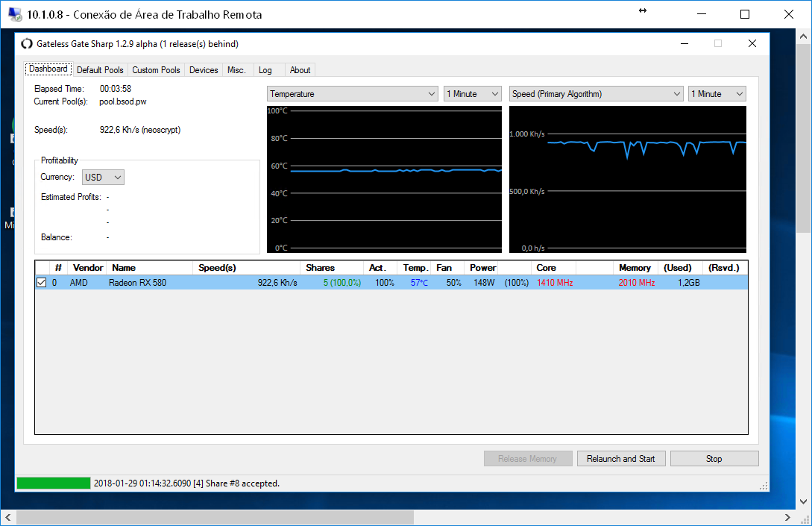Click the 1410 MHz core clock value

tap(555, 283)
